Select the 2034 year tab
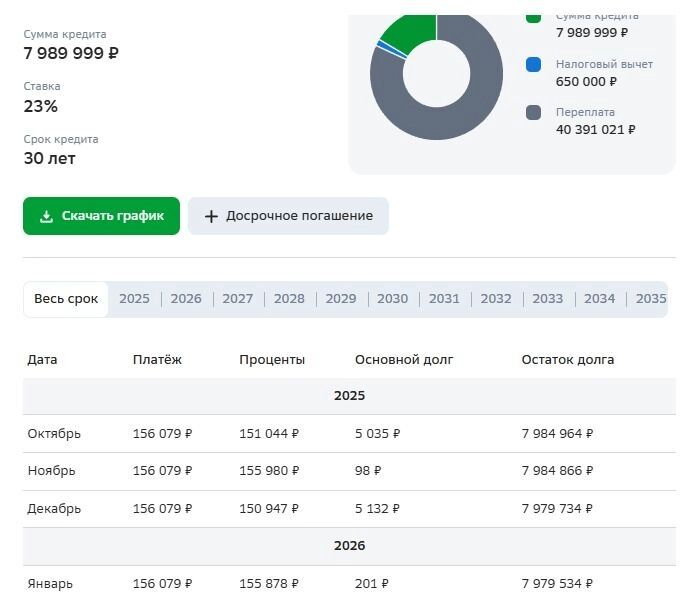Image resolution: width=695 pixels, height=593 pixels. 600,299
